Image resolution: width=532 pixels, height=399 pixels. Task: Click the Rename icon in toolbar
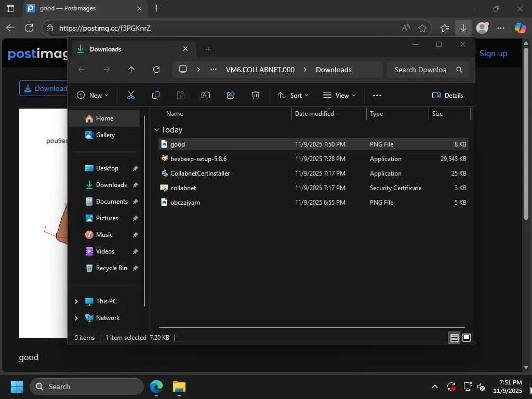(x=206, y=95)
